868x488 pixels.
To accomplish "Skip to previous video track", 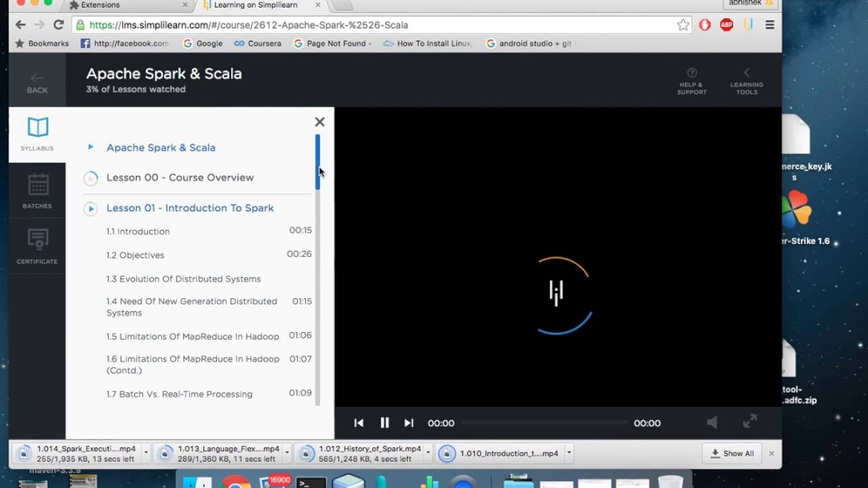I will [x=359, y=423].
